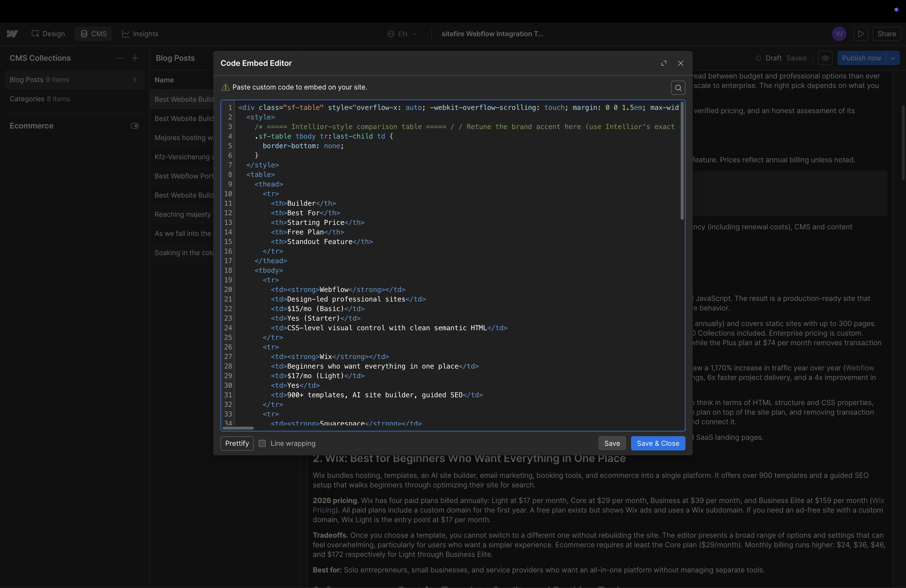Click the Webflow link in article text

pyautogui.click(x=860, y=368)
